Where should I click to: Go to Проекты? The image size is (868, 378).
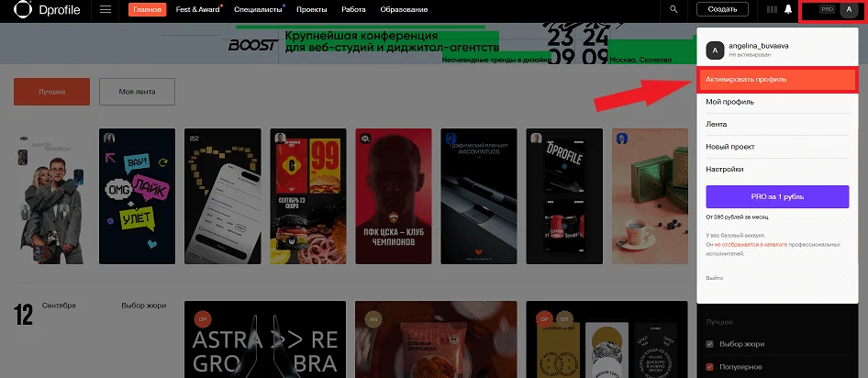tap(312, 9)
